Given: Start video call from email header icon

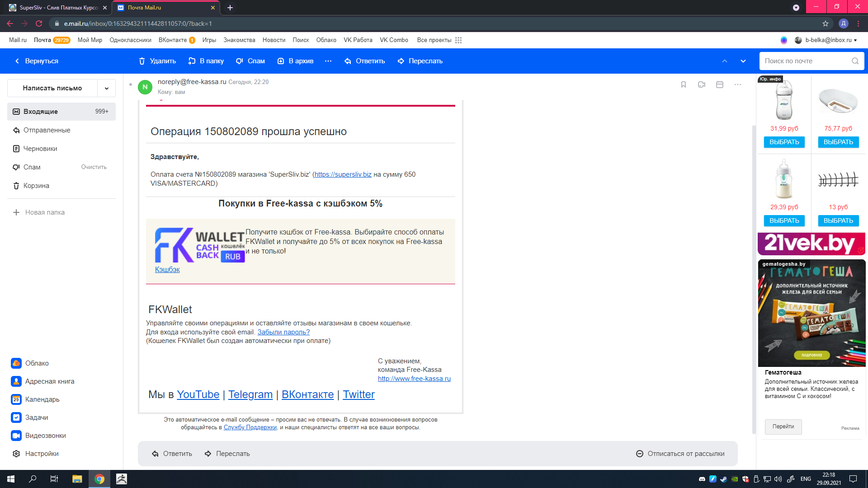Looking at the screenshot, I should [702, 84].
